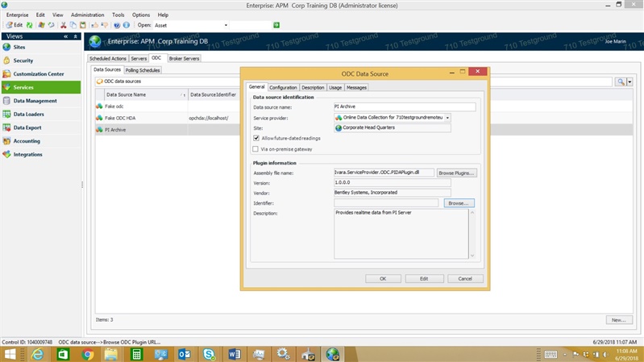Viewport: 644px width, 362px height.
Task: Expand the Service provider dropdown
Action: pos(447,118)
